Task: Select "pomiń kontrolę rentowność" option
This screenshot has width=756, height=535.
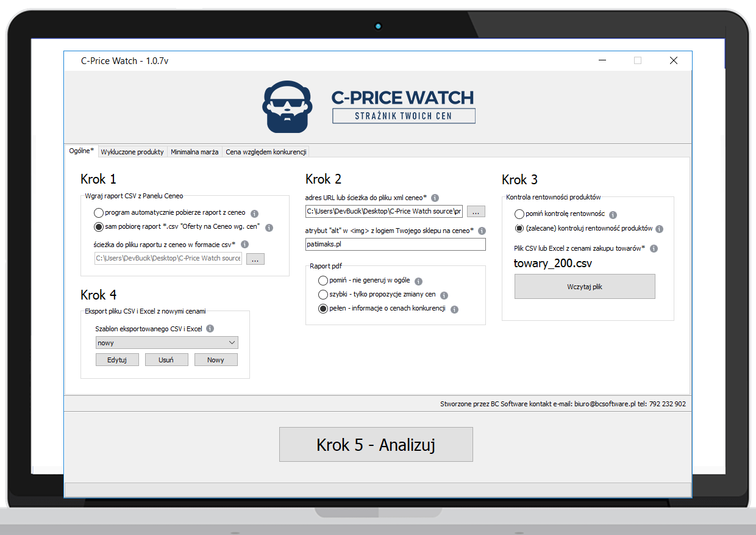Action: tap(519, 214)
